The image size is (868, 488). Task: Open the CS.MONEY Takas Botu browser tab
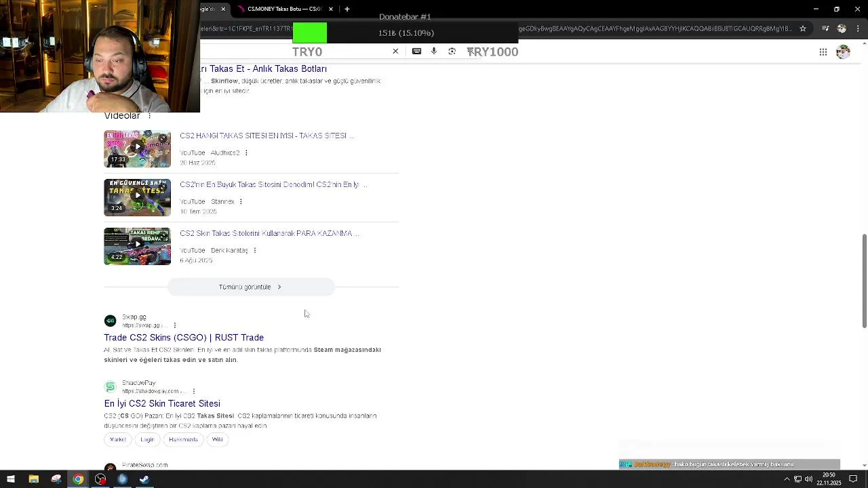(x=285, y=9)
